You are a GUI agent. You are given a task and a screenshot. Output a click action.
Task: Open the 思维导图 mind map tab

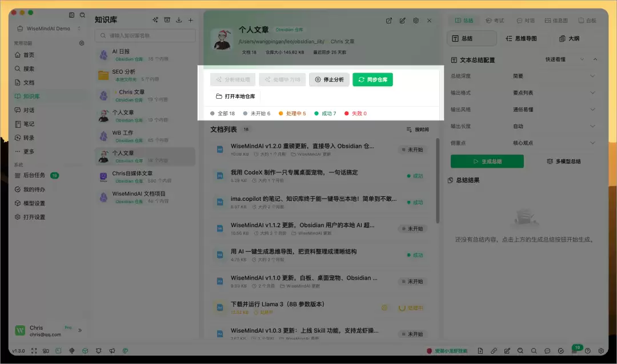522,39
